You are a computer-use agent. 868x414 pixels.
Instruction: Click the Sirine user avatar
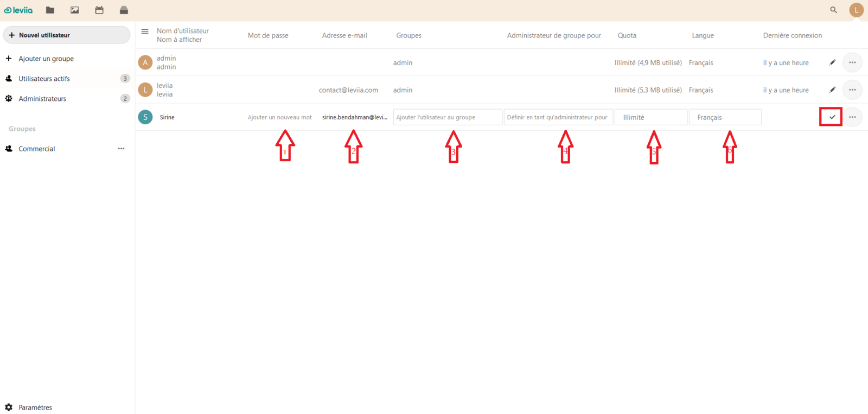tap(145, 117)
